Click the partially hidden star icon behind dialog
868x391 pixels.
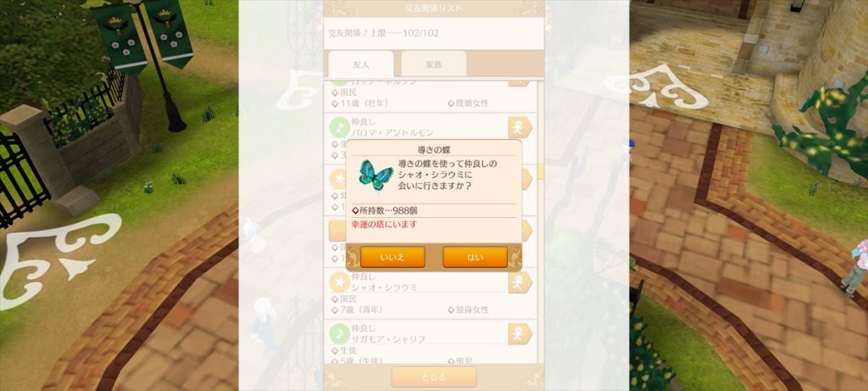(x=337, y=179)
